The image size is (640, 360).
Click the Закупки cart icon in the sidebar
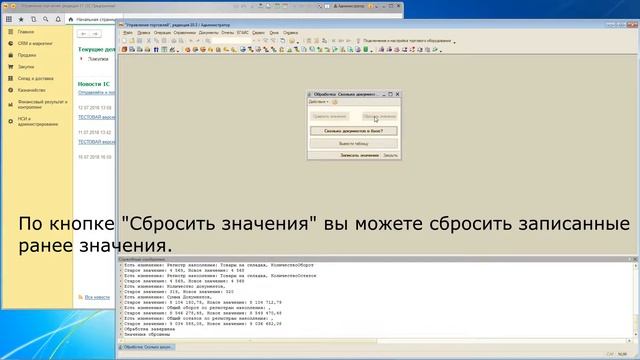pyautogui.click(x=11, y=67)
